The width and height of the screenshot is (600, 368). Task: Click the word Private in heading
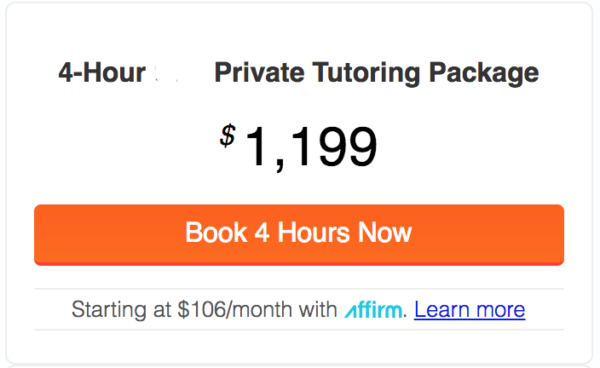point(259,73)
